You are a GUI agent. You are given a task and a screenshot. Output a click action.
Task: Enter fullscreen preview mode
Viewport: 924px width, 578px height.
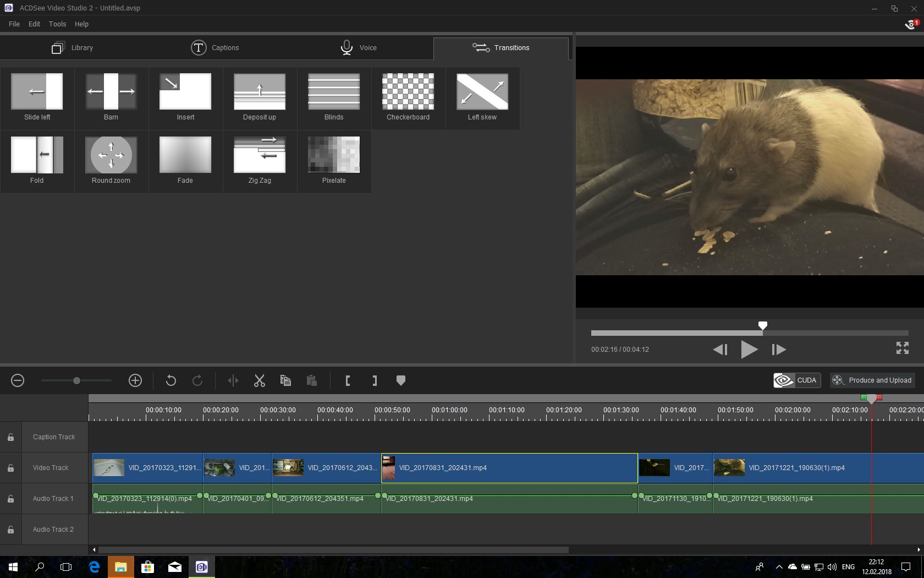(902, 348)
